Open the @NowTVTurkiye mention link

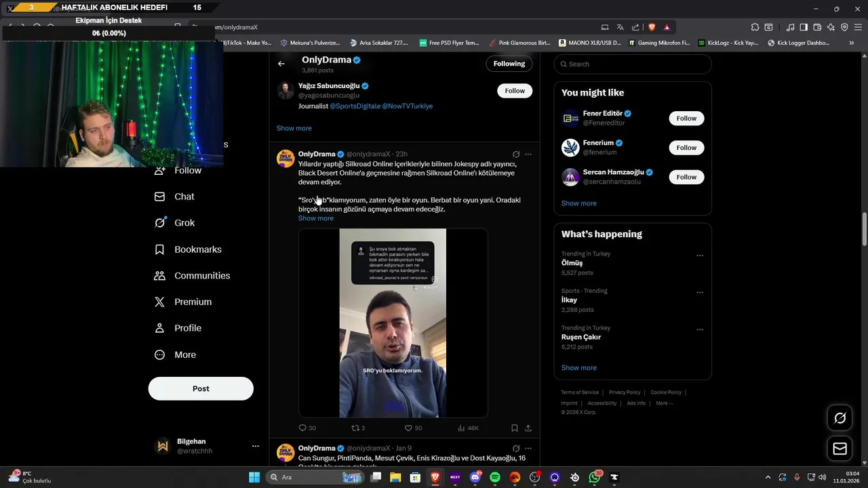408,106
